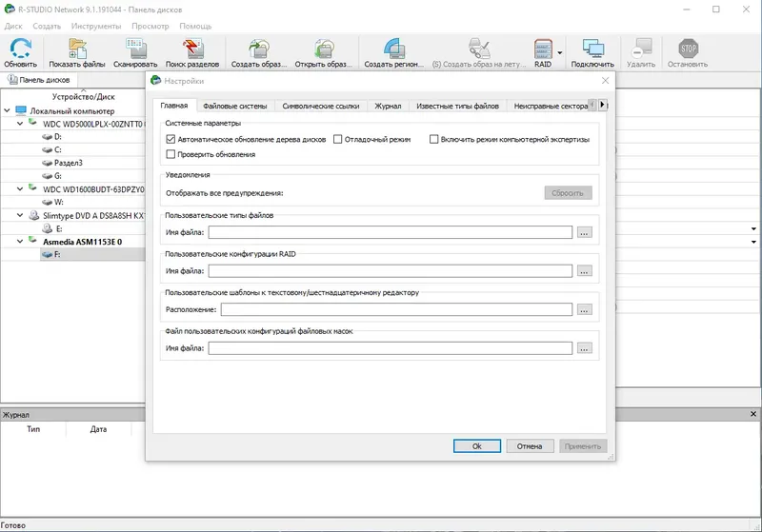Viewport: 762px width, 532px height.
Task: Select the Главная settings tab
Action: (x=174, y=106)
